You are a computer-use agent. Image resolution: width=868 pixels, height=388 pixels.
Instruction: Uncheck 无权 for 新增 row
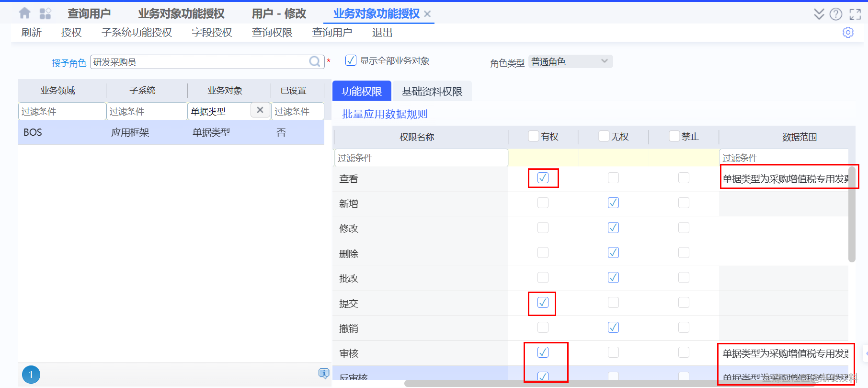(x=613, y=203)
